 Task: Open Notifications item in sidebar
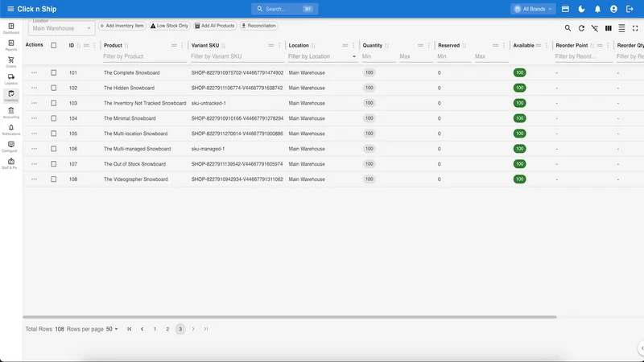point(11,130)
